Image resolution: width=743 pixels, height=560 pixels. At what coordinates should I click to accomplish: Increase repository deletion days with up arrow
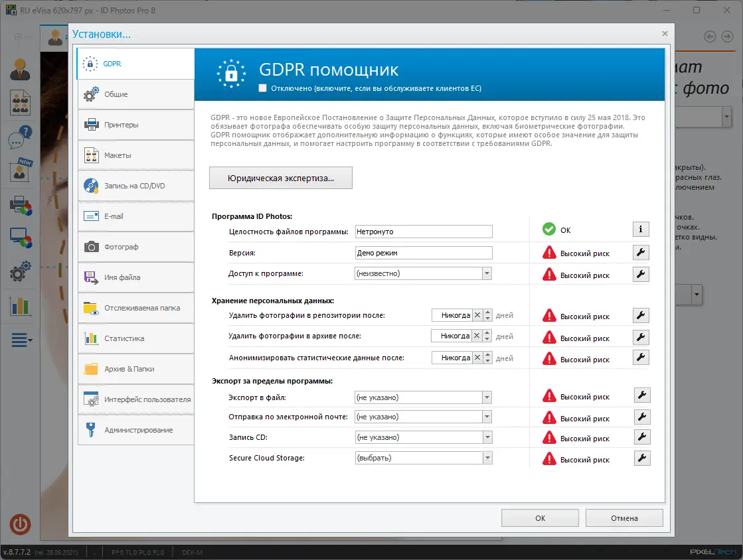coord(487,313)
